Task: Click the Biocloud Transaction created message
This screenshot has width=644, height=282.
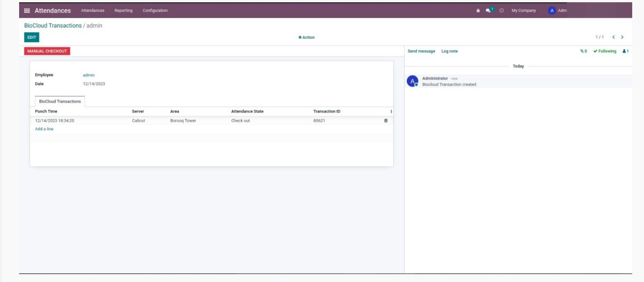Action: point(449,85)
